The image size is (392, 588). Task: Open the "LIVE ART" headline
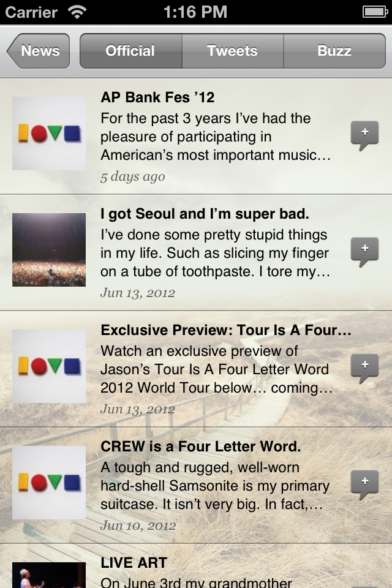point(134,563)
